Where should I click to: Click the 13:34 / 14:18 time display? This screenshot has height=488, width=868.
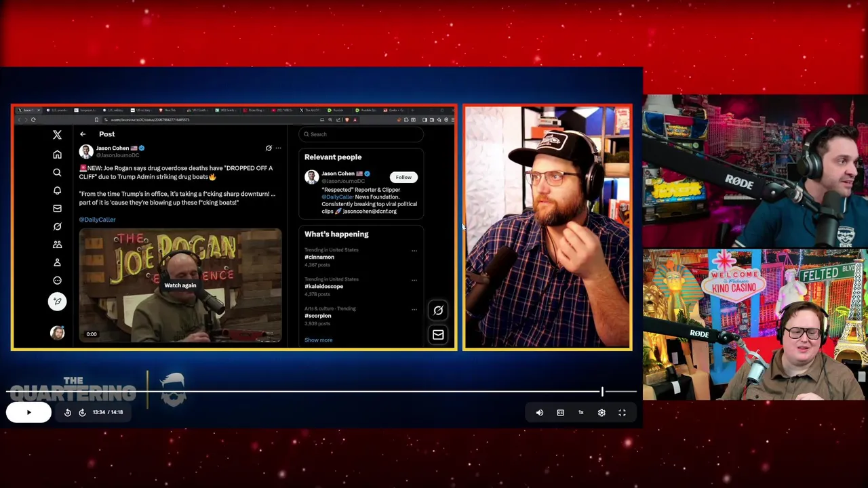(x=108, y=412)
